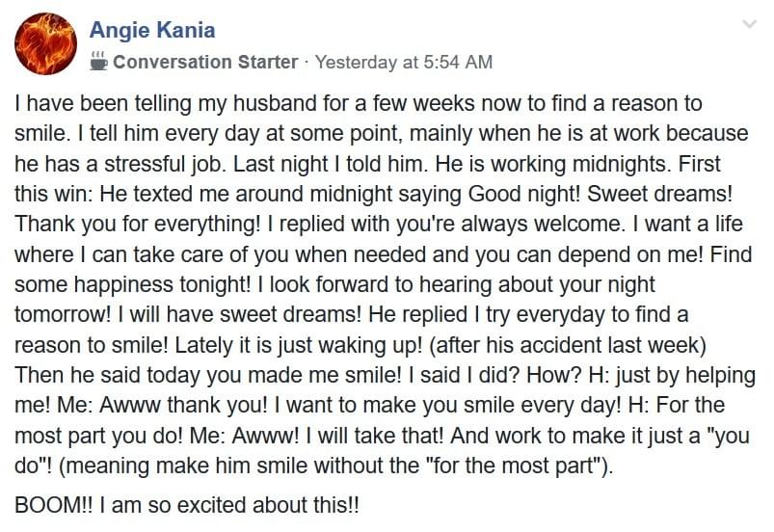Expand the post options chevron menu
The height and width of the screenshot is (532, 774).
(x=749, y=24)
